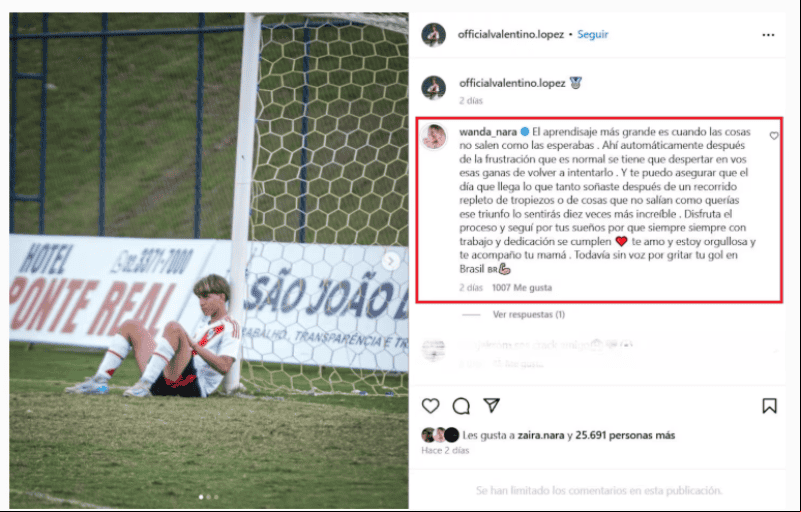
Task: Like wanda_nara's comment with small heart
Action: 774,135
